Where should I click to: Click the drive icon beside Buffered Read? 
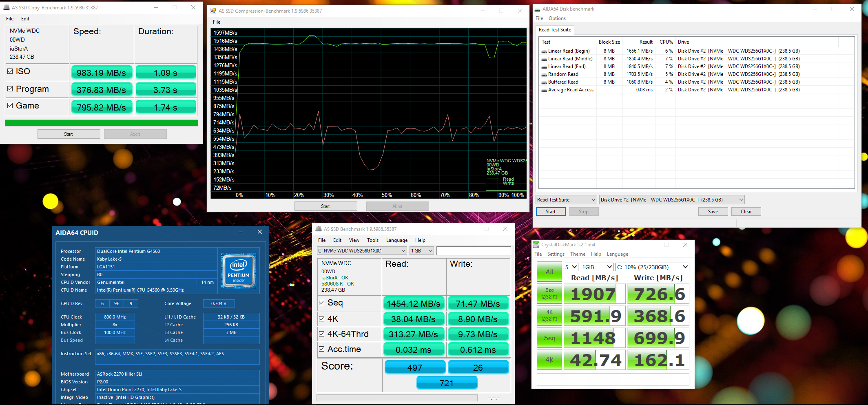[544, 82]
